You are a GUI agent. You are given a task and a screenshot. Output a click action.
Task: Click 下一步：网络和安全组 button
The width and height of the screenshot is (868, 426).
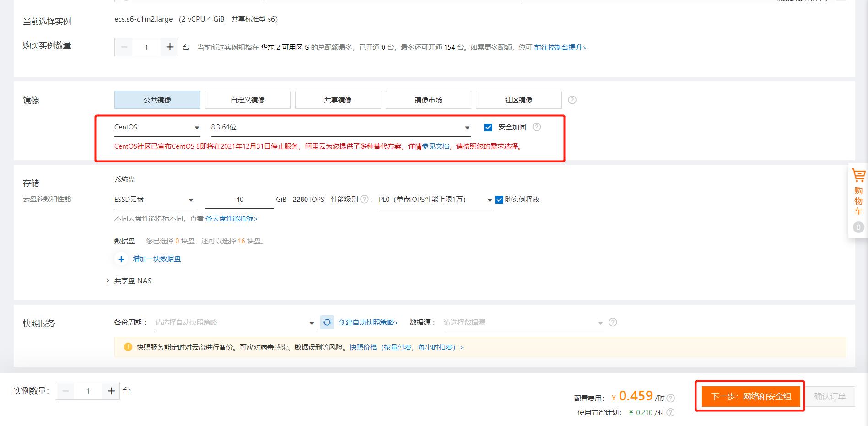click(x=751, y=396)
